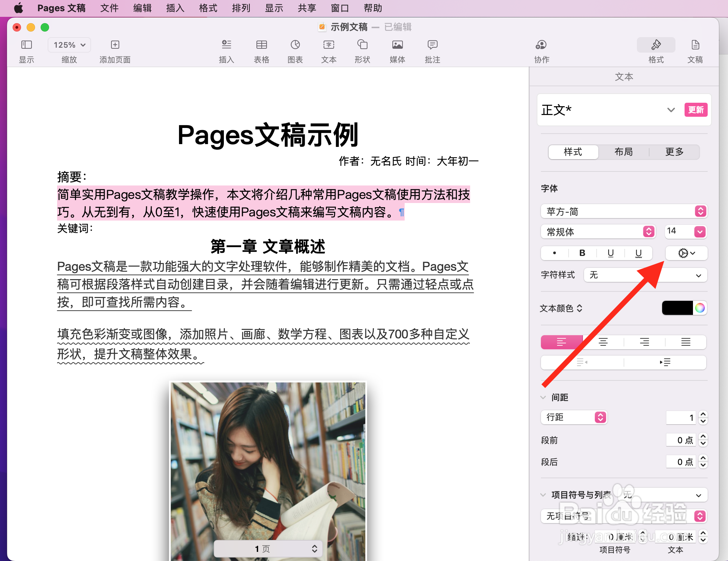Increase the 段后 spacing stepper
728x561 pixels.
703,458
